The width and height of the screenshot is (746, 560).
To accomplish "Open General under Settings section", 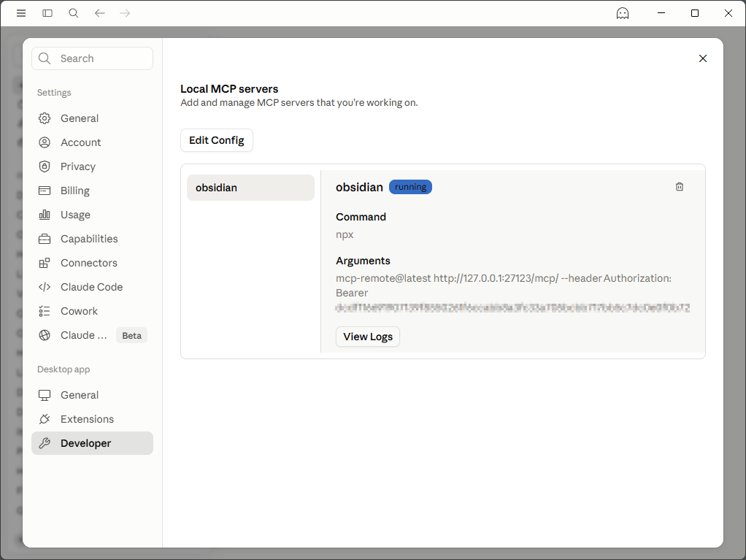I will coord(92,118).
